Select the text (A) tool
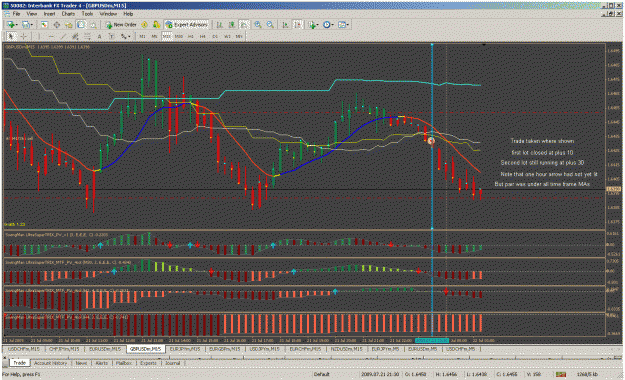Viewport: 625px width, 380px height. tap(99, 36)
